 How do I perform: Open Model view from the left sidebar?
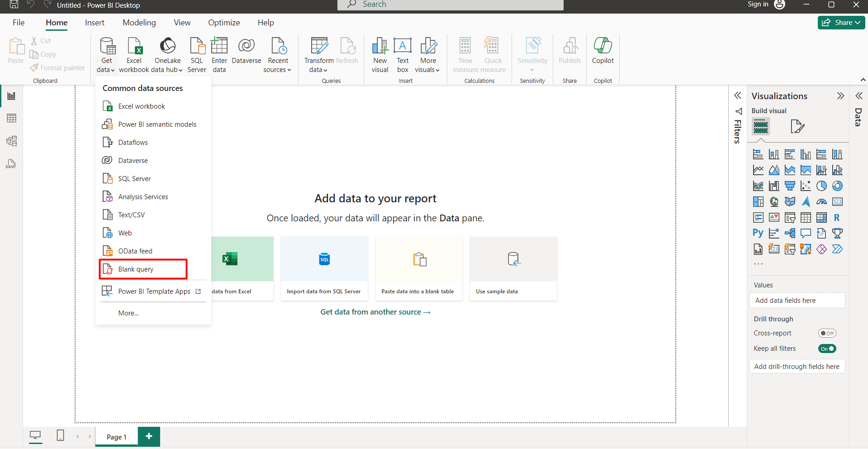[x=11, y=141]
